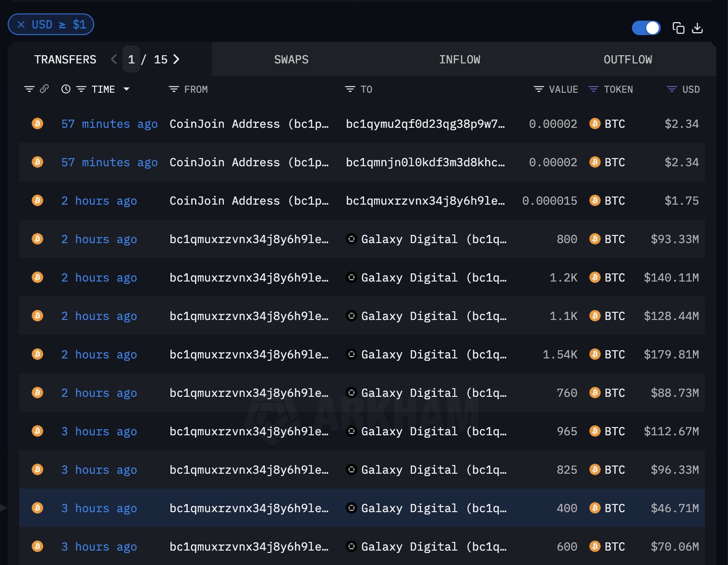Expand the TIME sort dropdown arrow
728x565 pixels.
click(x=126, y=89)
